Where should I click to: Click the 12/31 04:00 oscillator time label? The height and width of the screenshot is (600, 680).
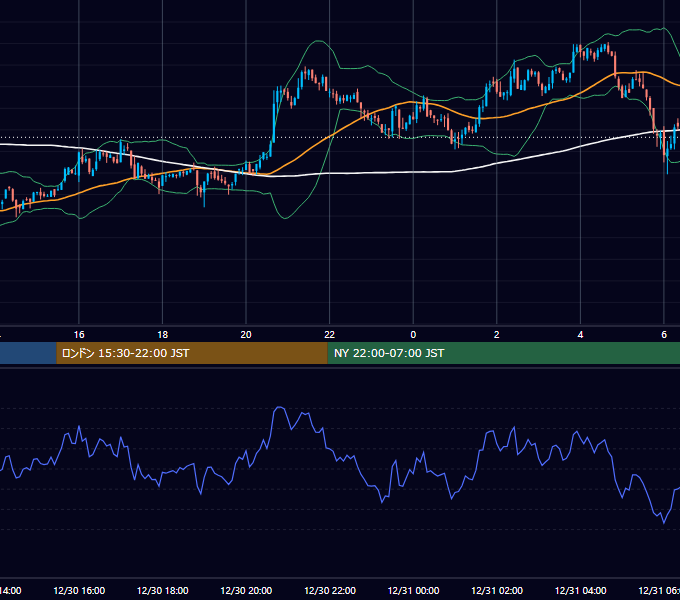pyautogui.click(x=581, y=591)
